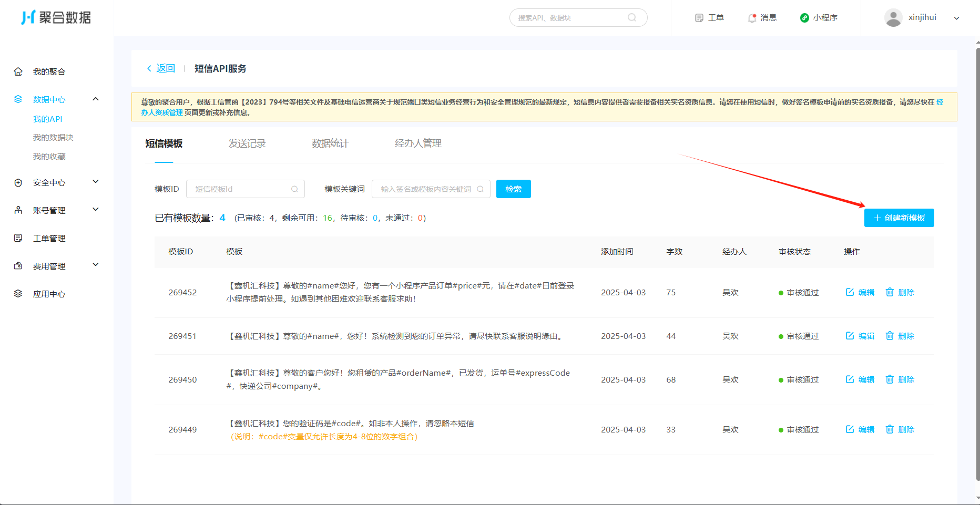Edit template 269451
This screenshot has height=505, width=980.
(860, 336)
